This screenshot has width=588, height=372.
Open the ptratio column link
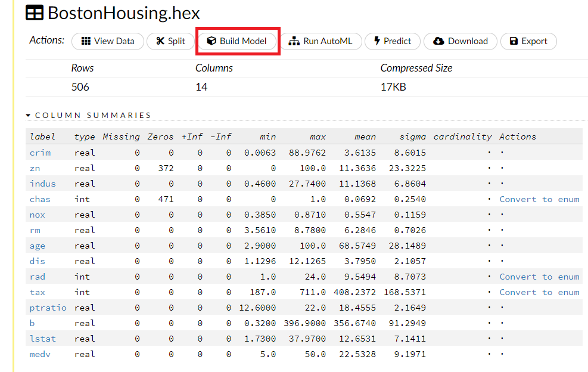[48, 308]
